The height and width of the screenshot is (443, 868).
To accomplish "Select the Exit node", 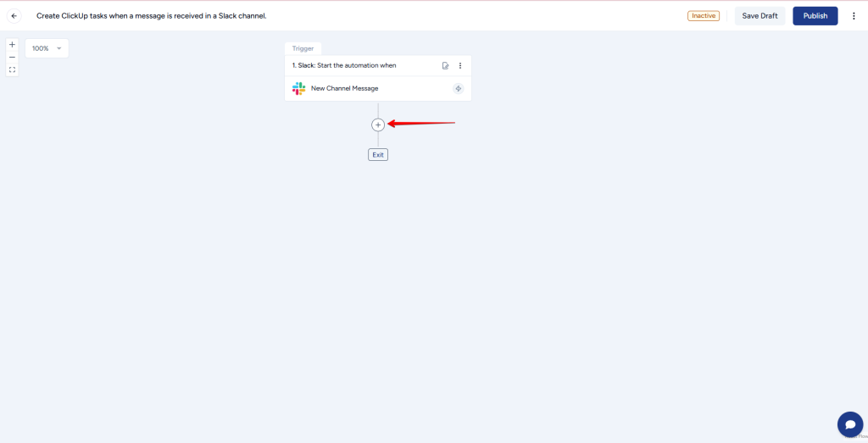I will click(378, 155).
